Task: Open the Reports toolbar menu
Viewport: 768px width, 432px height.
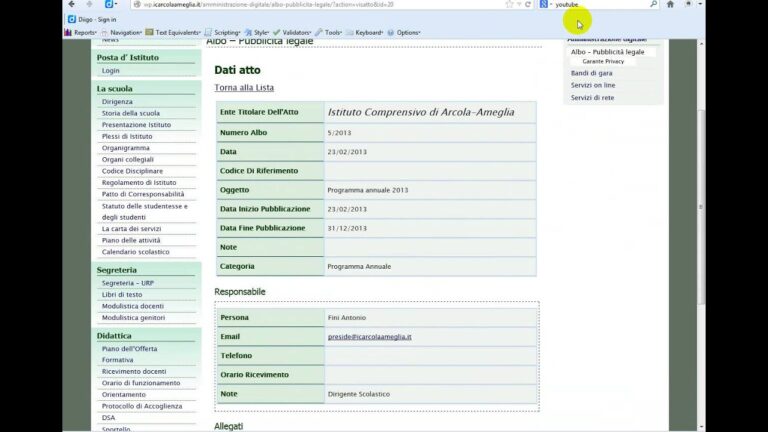Action: pyautogui.click(x=81, y=32)
